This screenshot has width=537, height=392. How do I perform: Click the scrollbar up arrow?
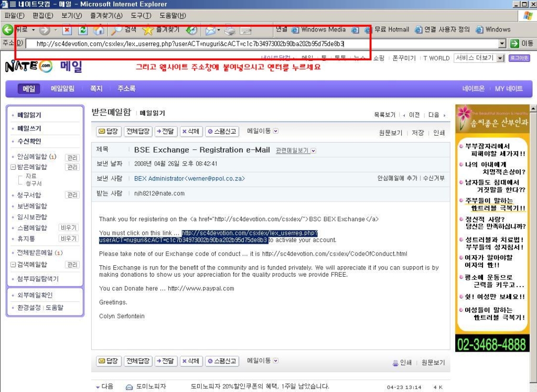pos(533,108)
